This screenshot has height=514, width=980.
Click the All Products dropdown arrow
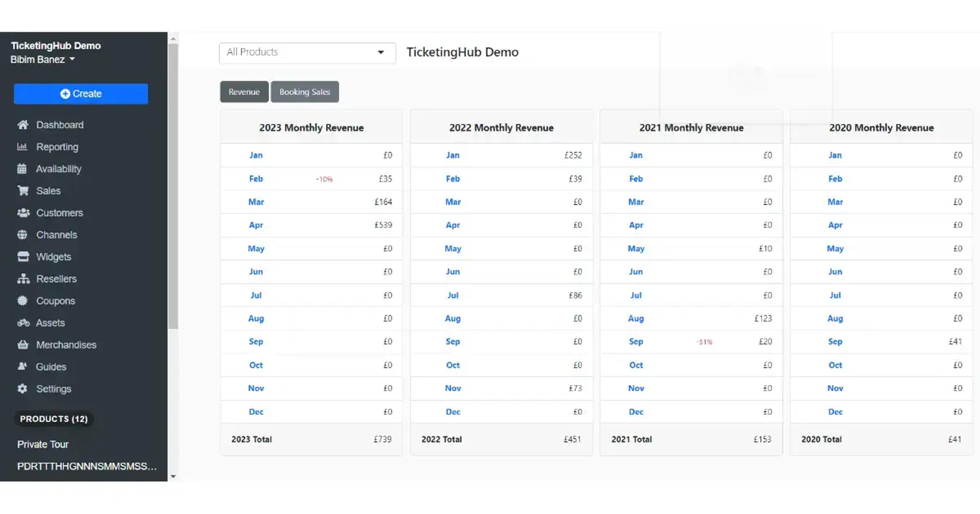381,52
